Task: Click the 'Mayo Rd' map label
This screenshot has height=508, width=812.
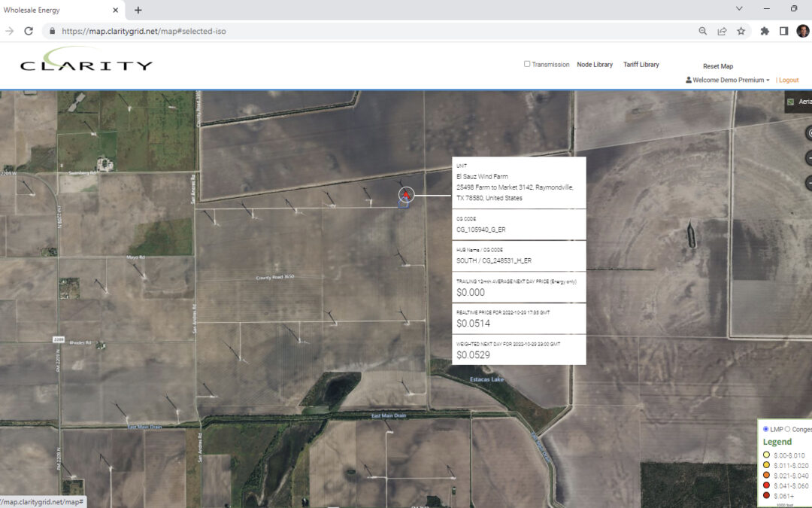Action: pyautogui.click(x=135, y=257)
